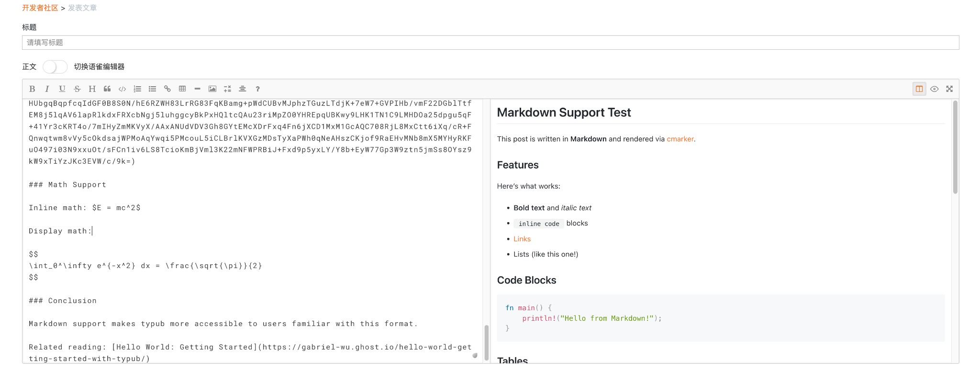Image resolution: width=980 pixels, height=372 pixels.
Task: Insert code with the code icon
Action: (x=122, y=89)
